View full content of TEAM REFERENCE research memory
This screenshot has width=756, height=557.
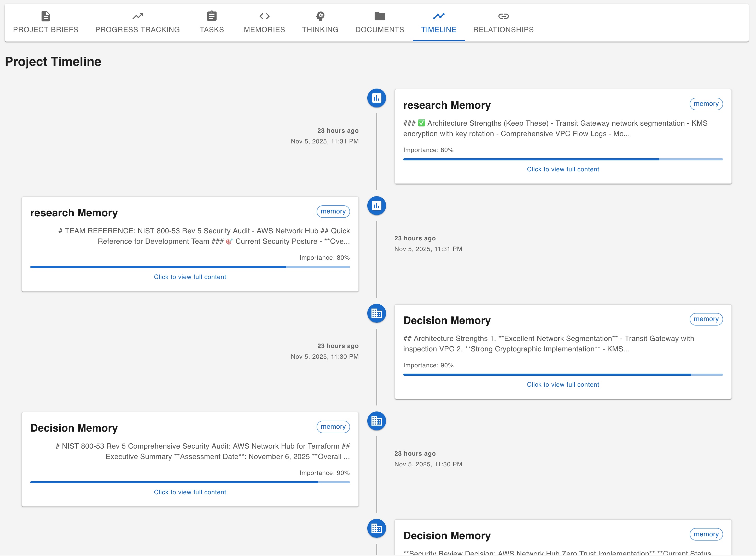tap(190, 277)
